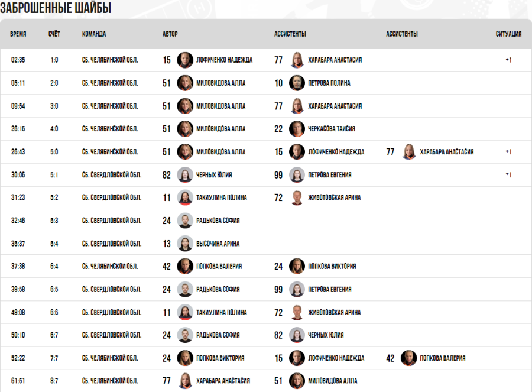Click the Ситуация column header

point(508,34)
